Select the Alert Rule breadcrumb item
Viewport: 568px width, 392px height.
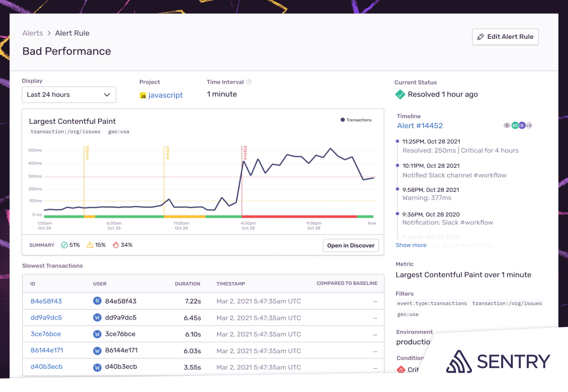pos(72,33)
